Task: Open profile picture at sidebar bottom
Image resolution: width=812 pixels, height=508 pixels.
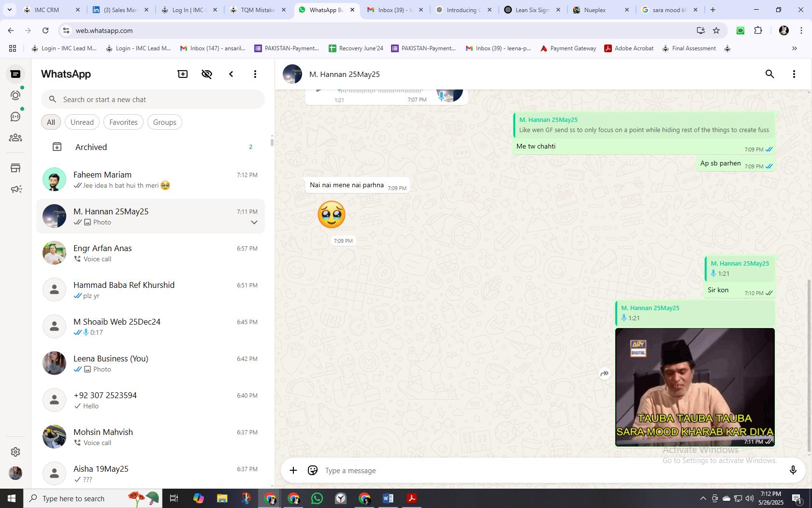Action: (15, 473)
